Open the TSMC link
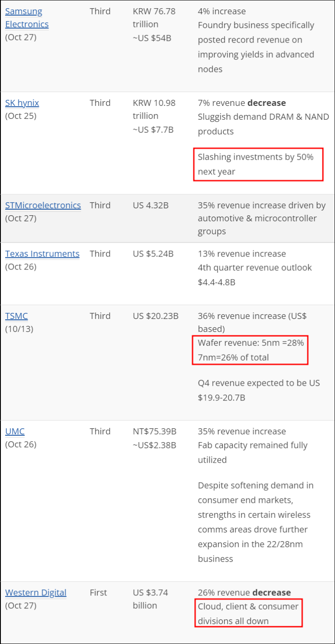The image size is (335, 644). coord(16,316)
